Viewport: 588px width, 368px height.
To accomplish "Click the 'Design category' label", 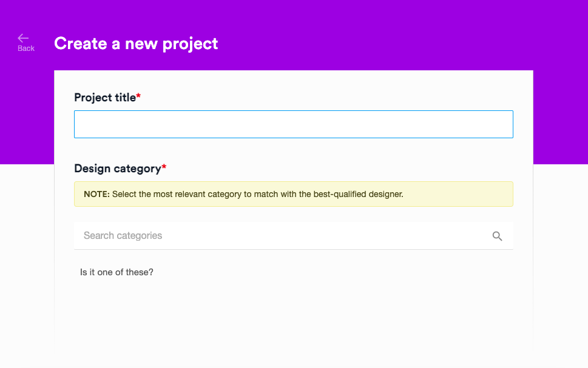I will [118, 169].
